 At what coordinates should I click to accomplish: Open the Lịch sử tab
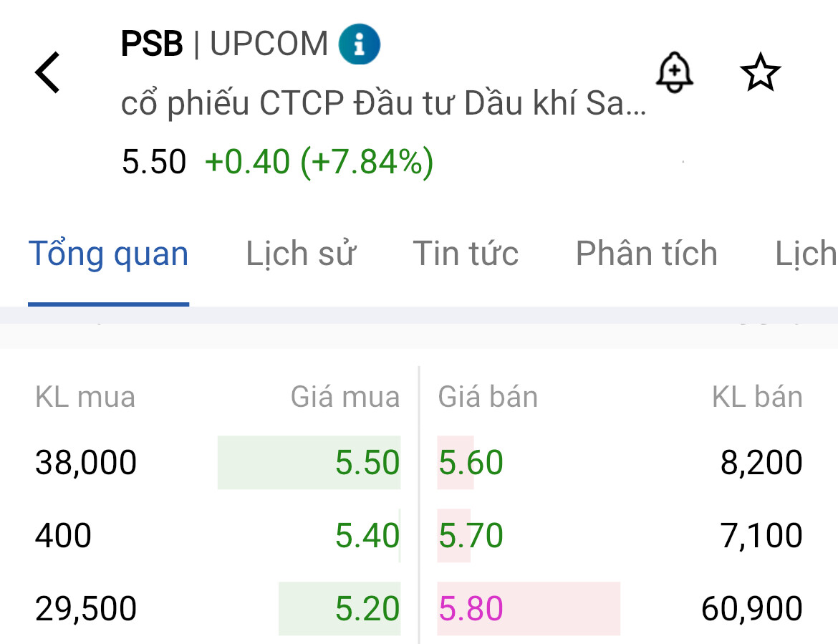(300, 254)
